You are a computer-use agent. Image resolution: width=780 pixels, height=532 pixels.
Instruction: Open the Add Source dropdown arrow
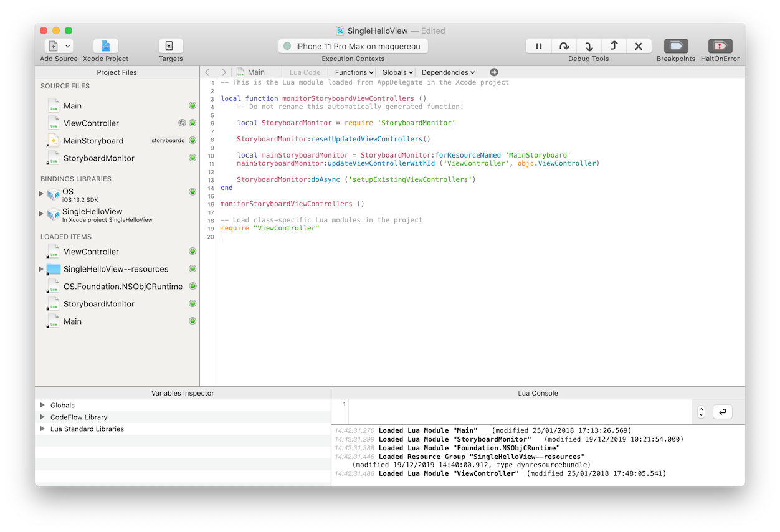click(68, 46)
